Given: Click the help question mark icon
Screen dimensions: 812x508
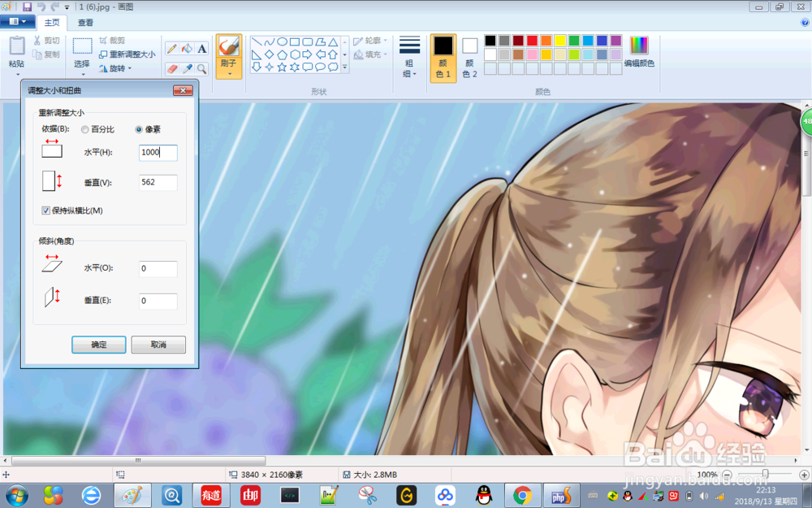Looking at the screenshot, I should [806, 22].
